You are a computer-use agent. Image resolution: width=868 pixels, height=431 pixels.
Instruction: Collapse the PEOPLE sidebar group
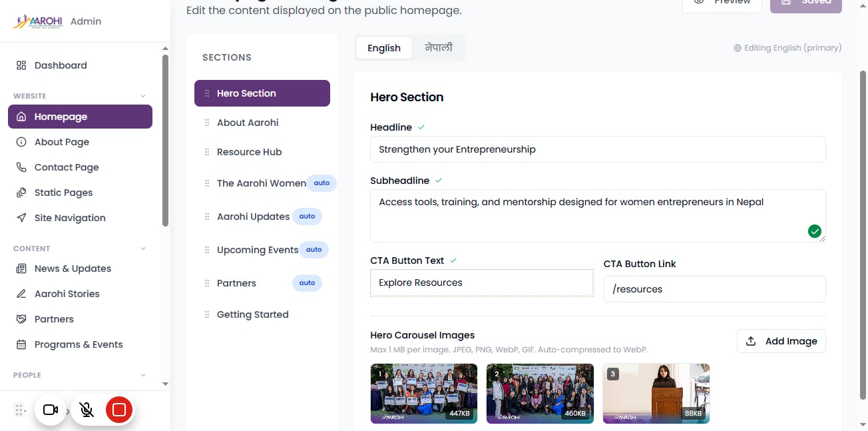click(x=143, y=375)
